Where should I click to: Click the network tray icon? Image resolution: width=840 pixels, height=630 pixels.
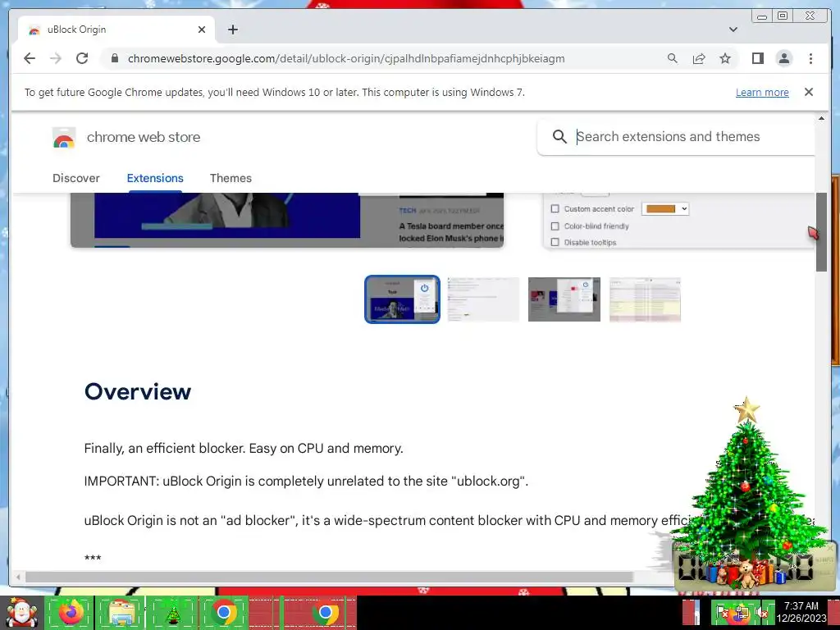742,612
